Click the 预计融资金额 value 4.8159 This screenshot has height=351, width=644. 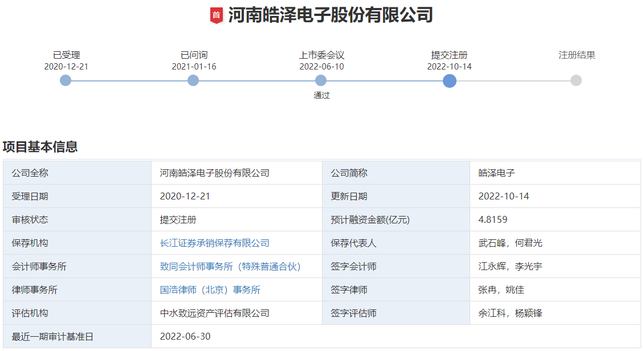pos(493,220)
